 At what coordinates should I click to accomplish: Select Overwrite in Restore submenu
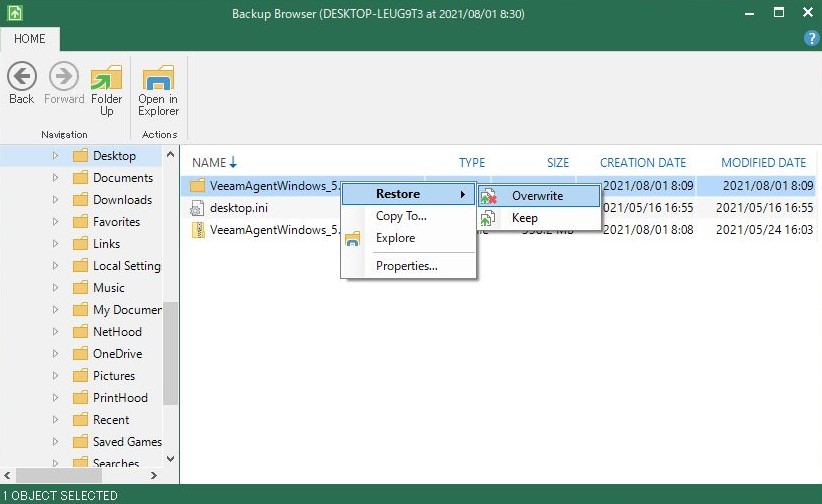tap(539, 196)
